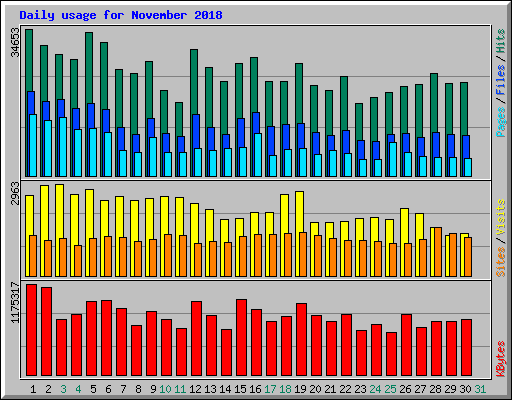The image size is (512, 400).
Task: Select day label '23' on the x-axis
Action: point(360,389)
